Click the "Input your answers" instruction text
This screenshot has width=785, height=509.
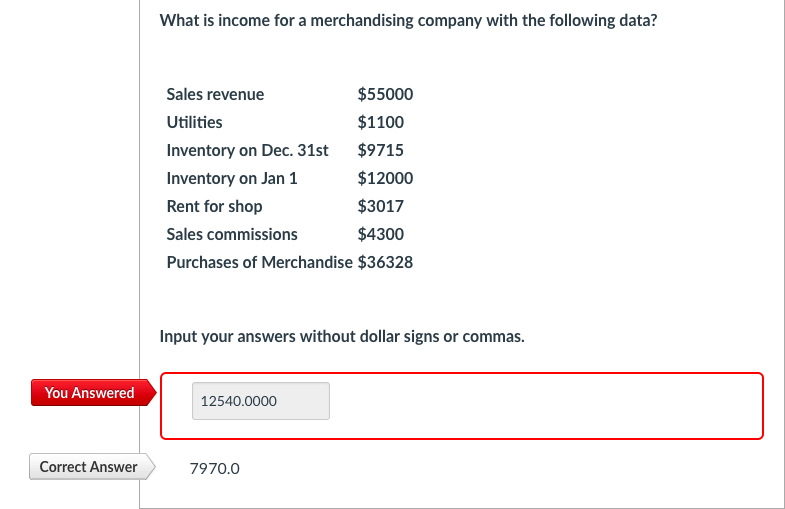pyautogui.click(x=342, y=336)
